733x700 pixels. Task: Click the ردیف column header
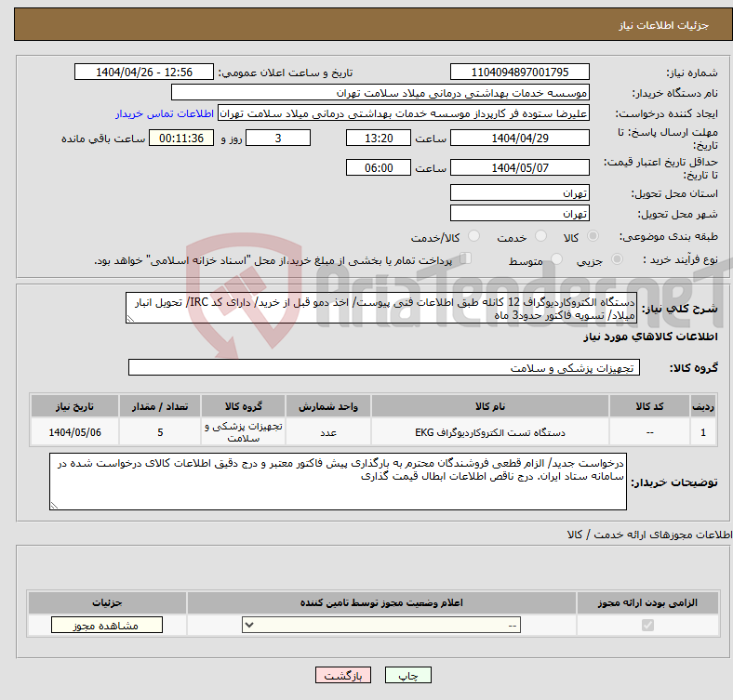(703, 406)
